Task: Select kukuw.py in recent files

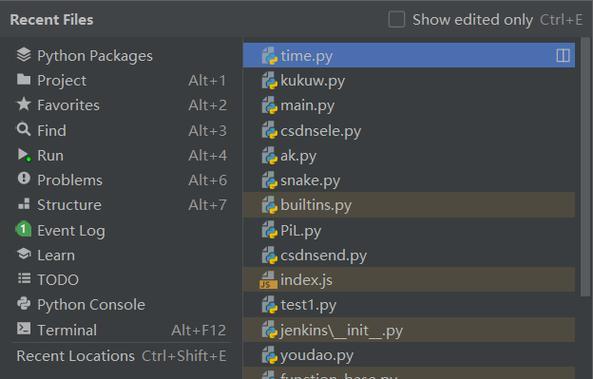Action: 409,81
